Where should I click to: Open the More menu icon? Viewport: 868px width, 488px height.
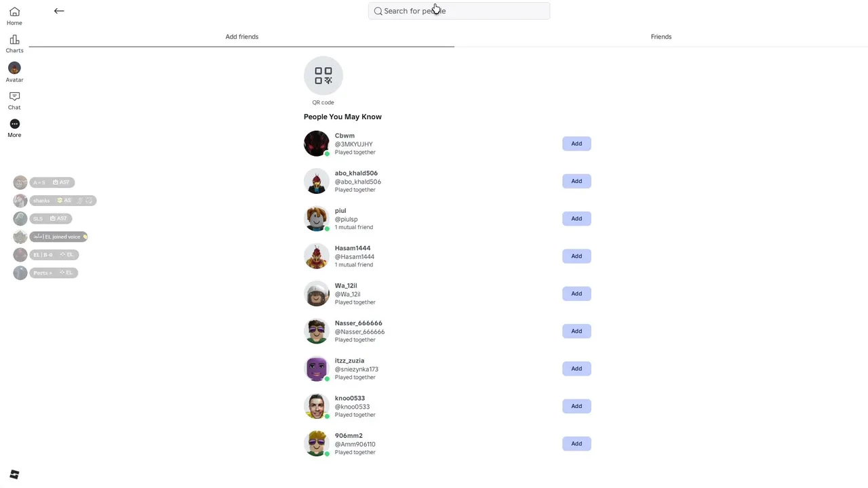[14, 124]
